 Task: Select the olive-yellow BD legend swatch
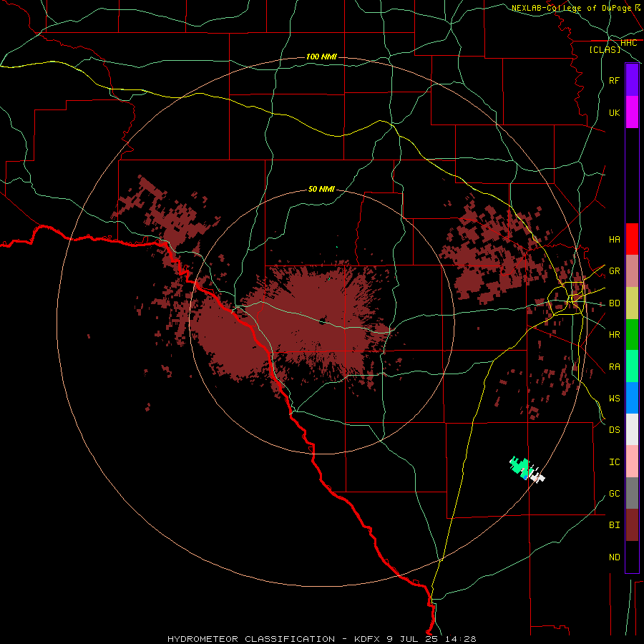click(x=632, y=303)
